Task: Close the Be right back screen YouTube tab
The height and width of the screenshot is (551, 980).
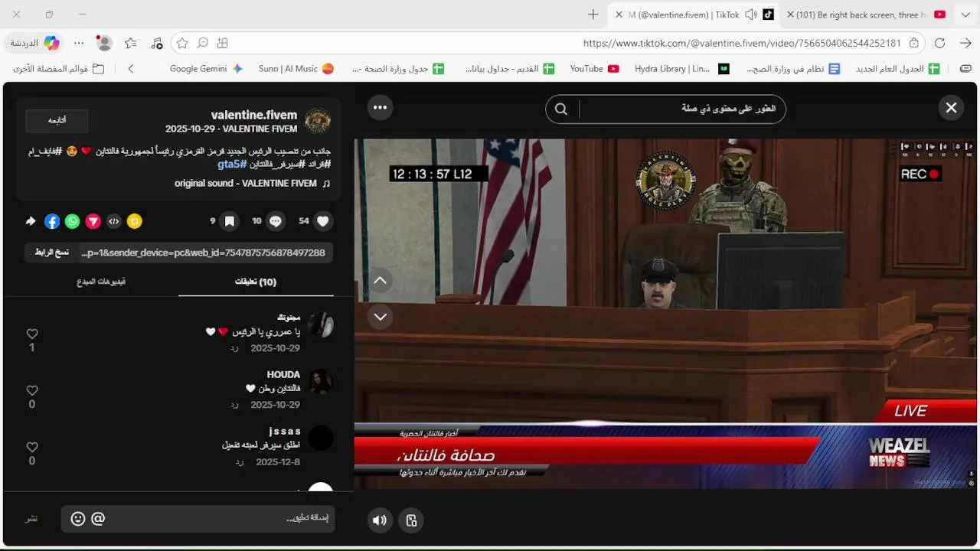Action: click(790, 15)
